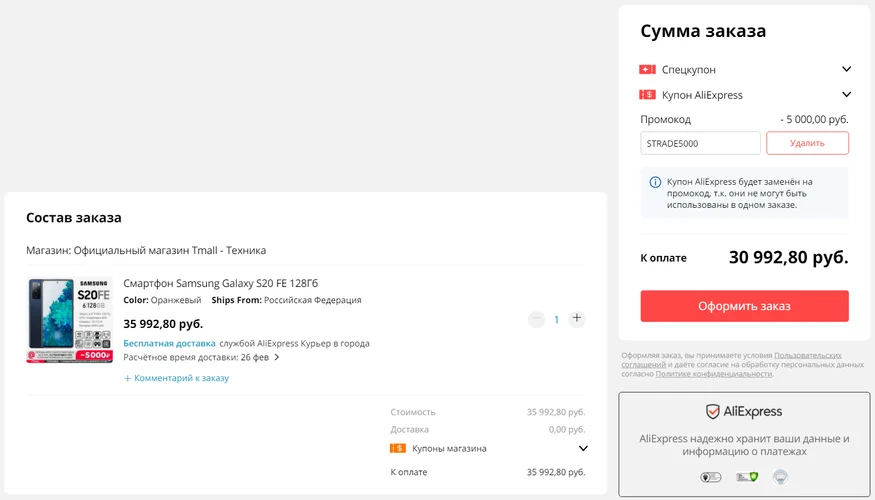The height and width of the screenshot is (500, 875).
Task: Click the quantity value 1
Action: pos(556,319)
